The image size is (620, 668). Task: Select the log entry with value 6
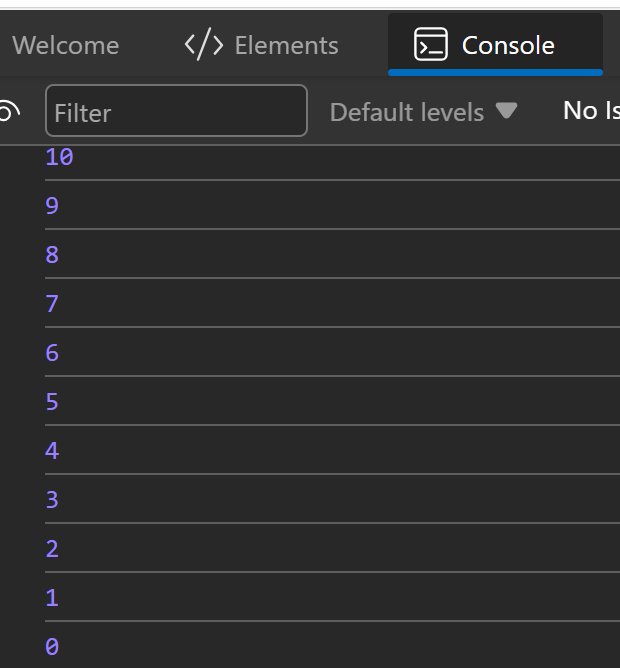point(52,353)
